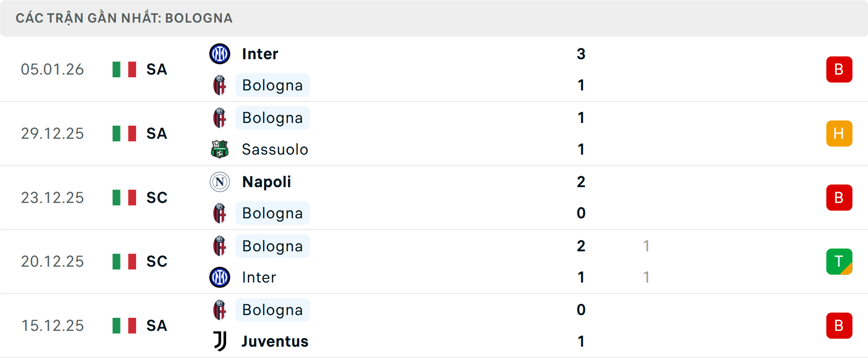Click the Inter crest in the 20.12.25 match
Screen dimensions: 868x358
pyautogui.click(x=220, y=277)
